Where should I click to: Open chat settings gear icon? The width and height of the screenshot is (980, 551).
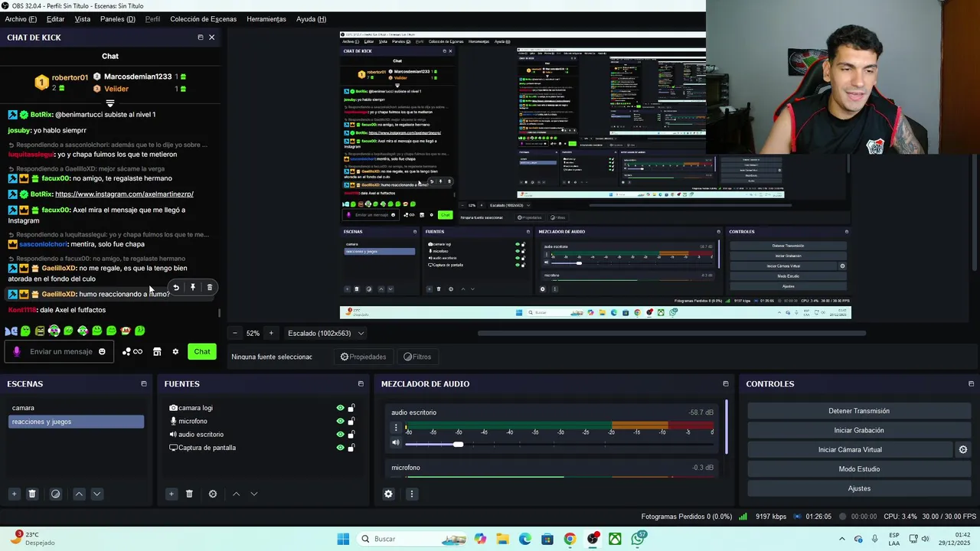pos(175,352)
